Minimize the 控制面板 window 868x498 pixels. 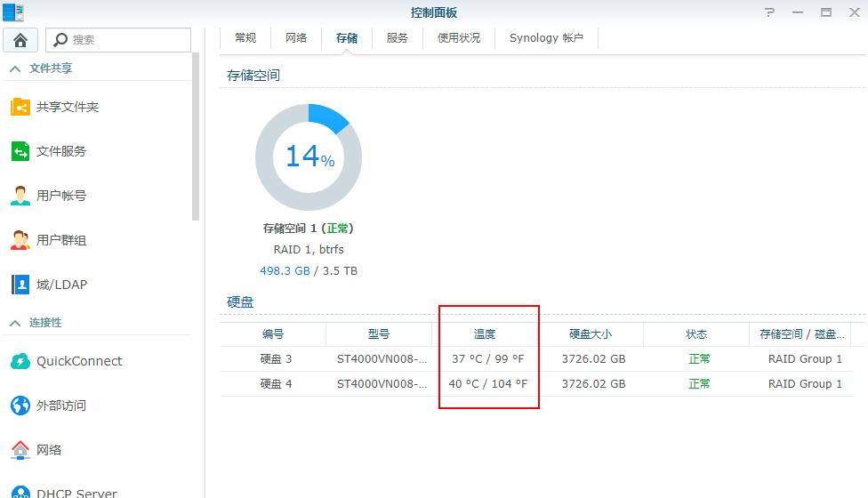798,12
